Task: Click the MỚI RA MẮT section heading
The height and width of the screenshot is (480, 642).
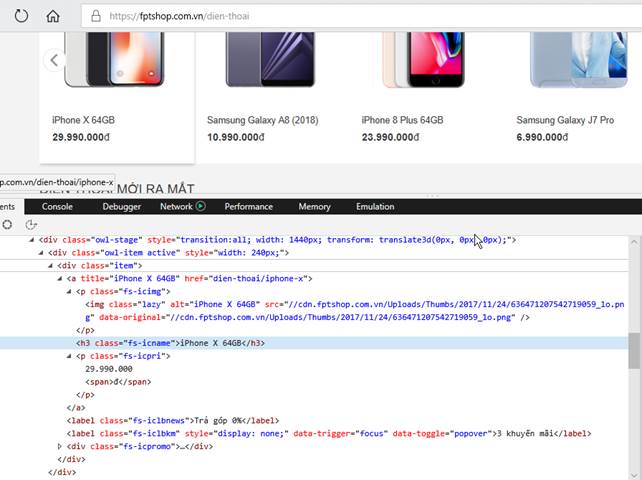Action: pos(156,189)
